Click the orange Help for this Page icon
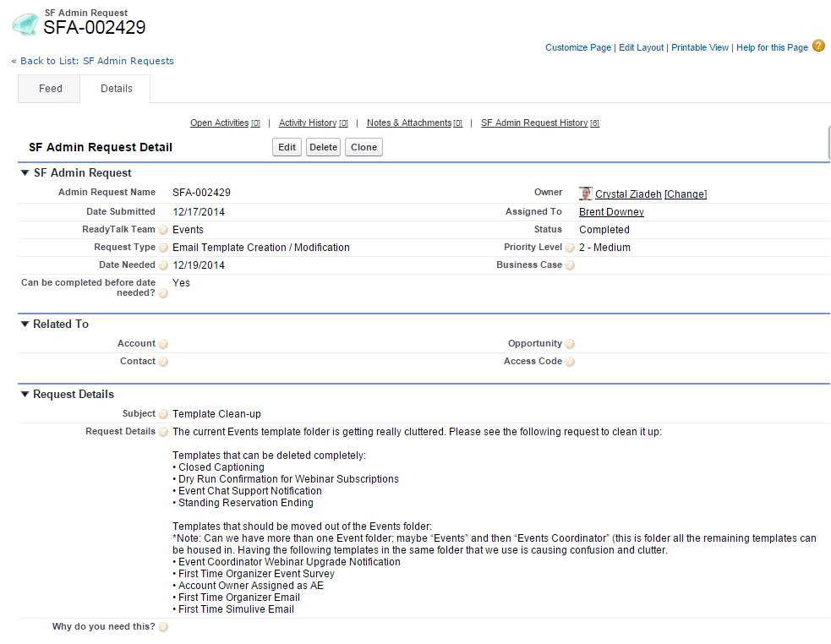 tap(818, 46)
